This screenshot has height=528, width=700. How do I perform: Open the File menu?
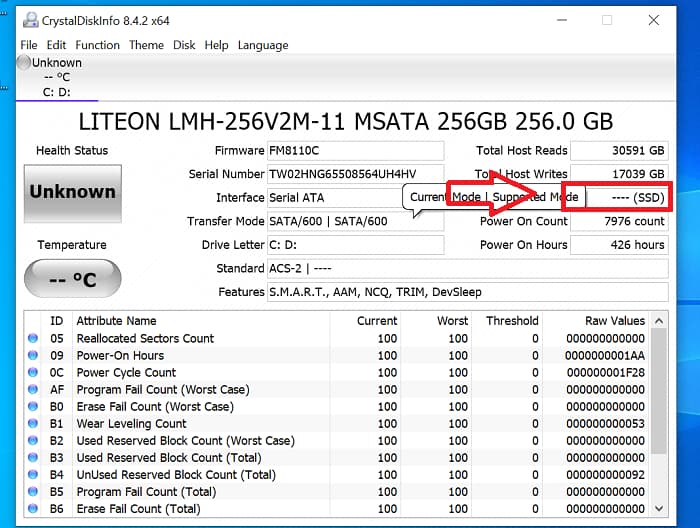[28, 45]
